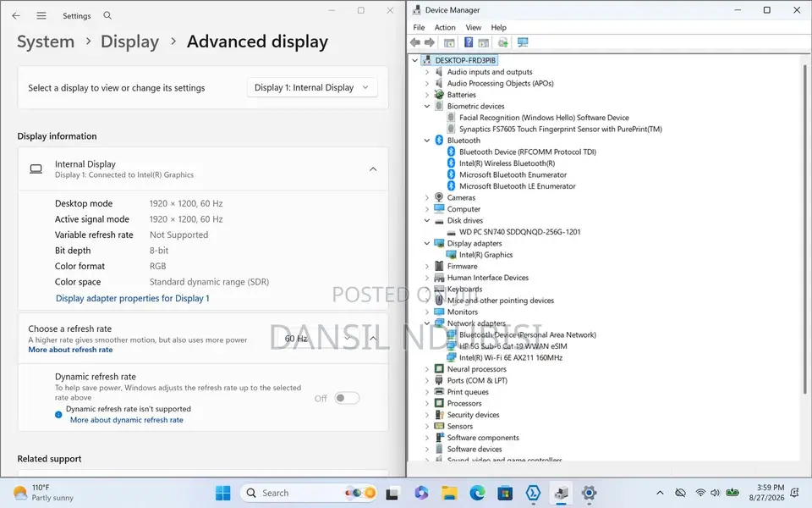812x508 pixels.
Task: Select Intel(R) Wireless Bluetooth(R)
Action: pos(507,163)
